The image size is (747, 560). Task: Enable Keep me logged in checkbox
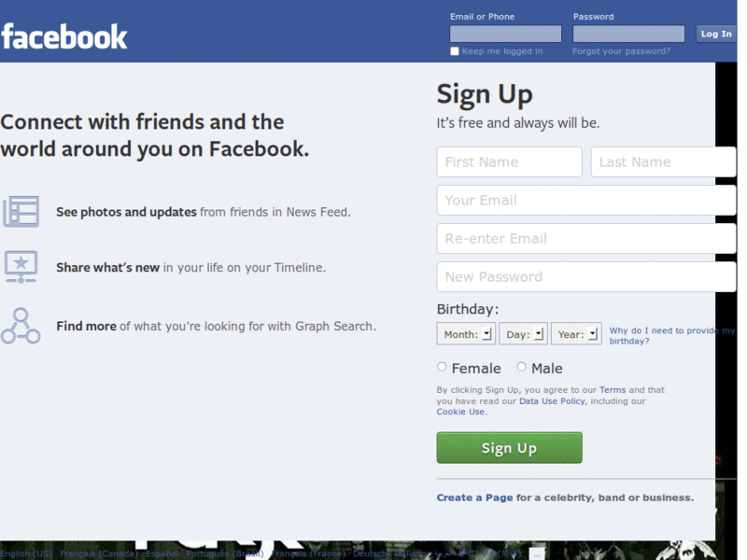click(455, 51)
